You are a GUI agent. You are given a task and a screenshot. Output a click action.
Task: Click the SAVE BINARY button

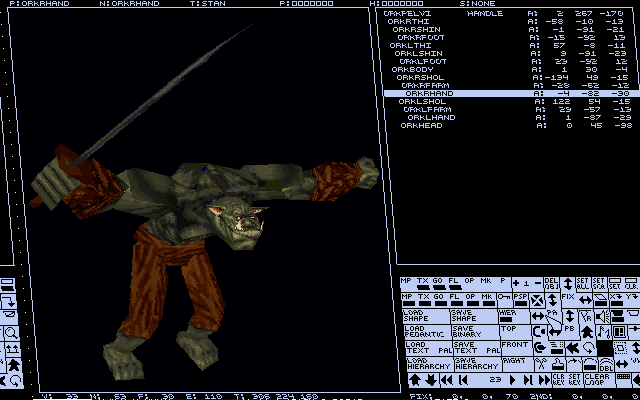click(x=476, y=332)
